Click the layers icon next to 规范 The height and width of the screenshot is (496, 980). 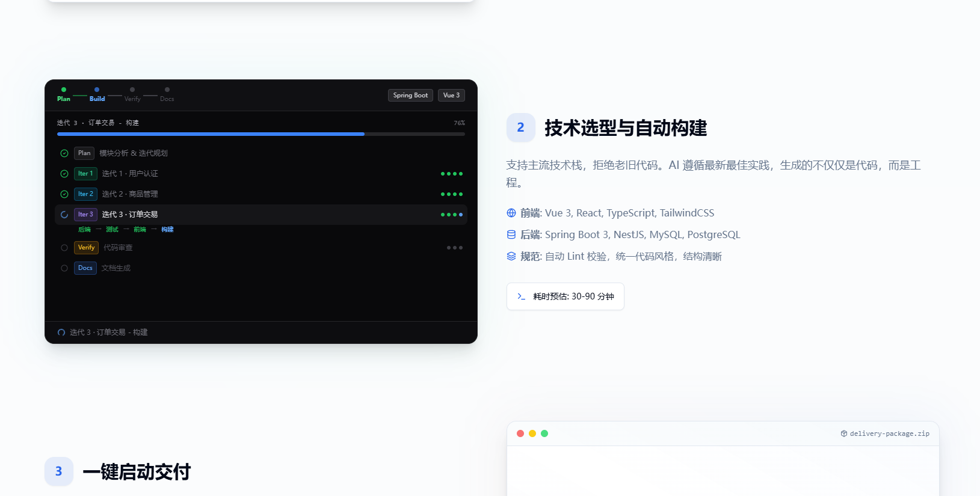(511, 256)
